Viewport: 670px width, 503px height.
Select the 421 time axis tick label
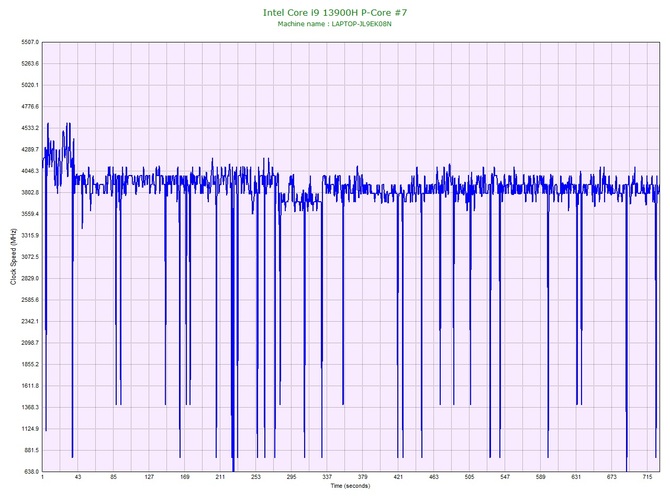click(x=398, y=477)
